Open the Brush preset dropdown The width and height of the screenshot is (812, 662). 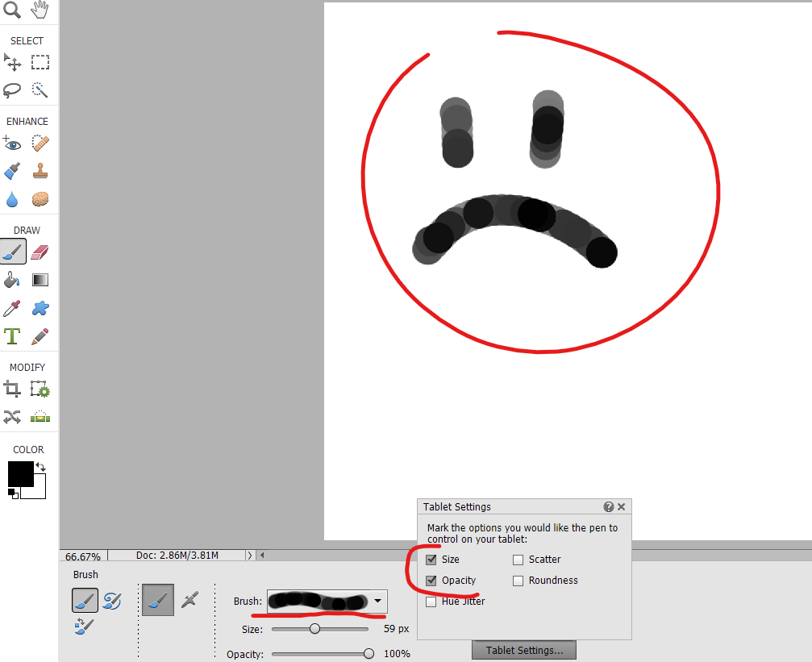click(378, 602)
